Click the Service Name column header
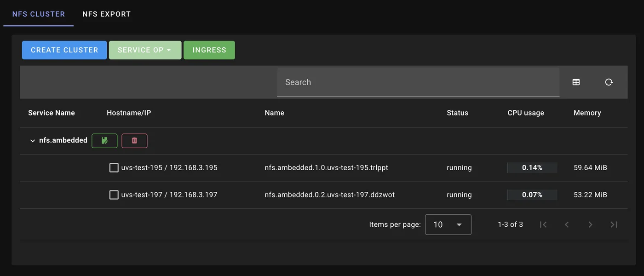 click(52, 113)
